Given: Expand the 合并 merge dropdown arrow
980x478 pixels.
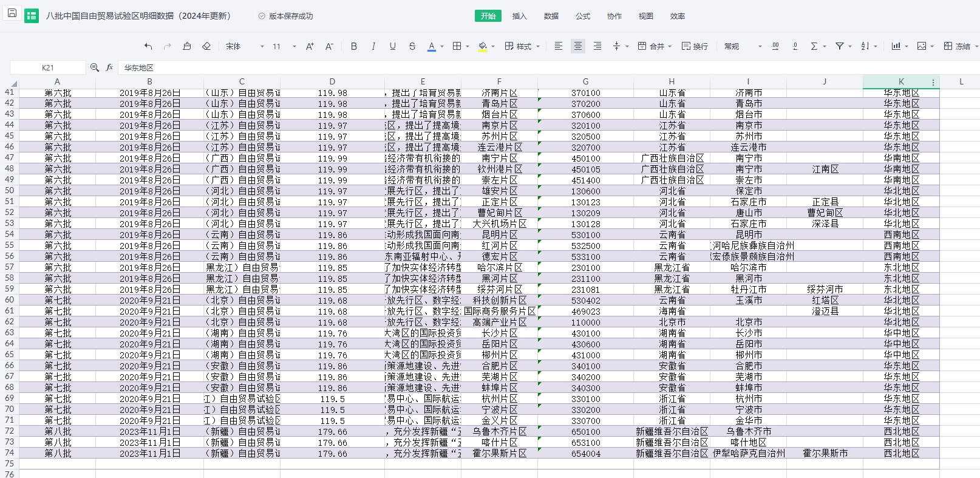Looking at the screenshot, I should [670, 46].
